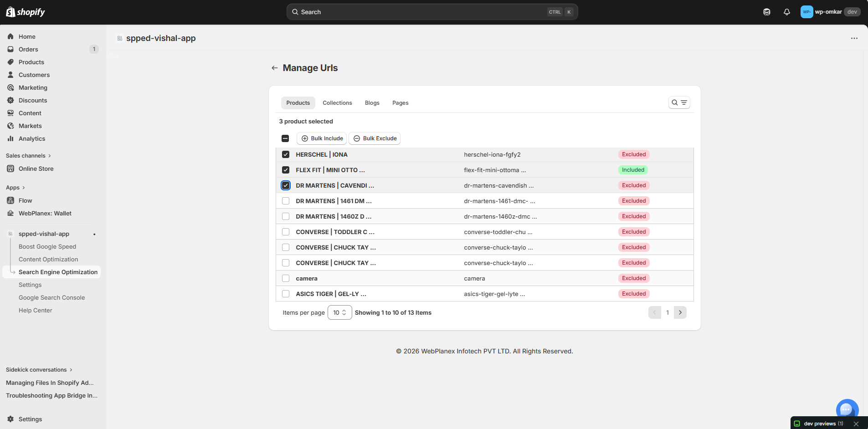Open the search and filter icon
This screenshot has height=429, width=868.
click(679, 102)
